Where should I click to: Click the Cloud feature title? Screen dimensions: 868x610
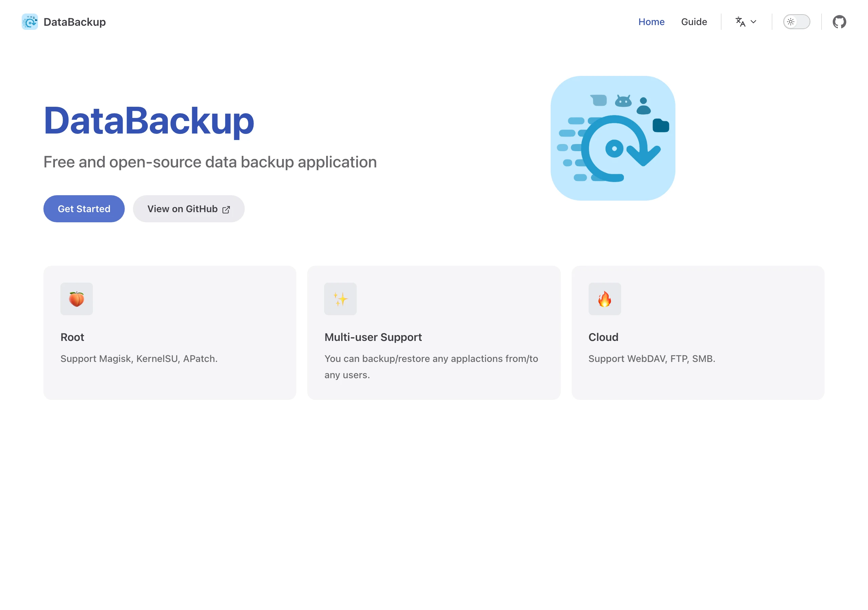click(604, 337)
